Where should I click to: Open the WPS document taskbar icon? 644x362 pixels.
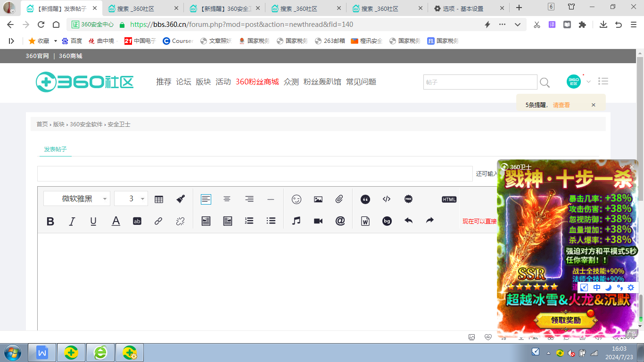(x=42, y=353)
